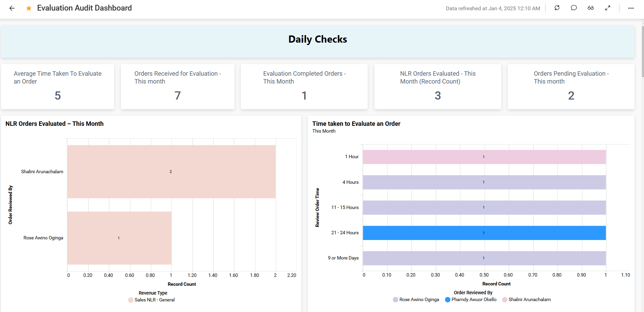Expand dashboard to full screen
This screenshot has width=644, height=312.
coord(608,8)
